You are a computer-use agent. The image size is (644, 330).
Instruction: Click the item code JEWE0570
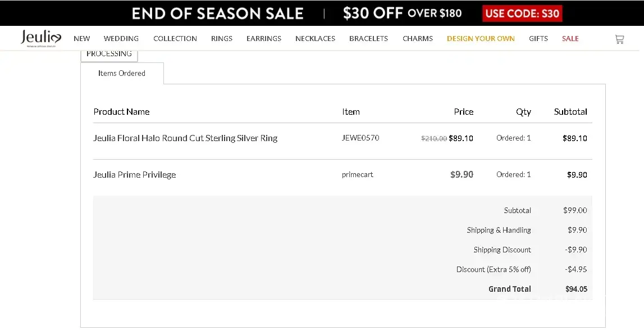click(360, 138)
